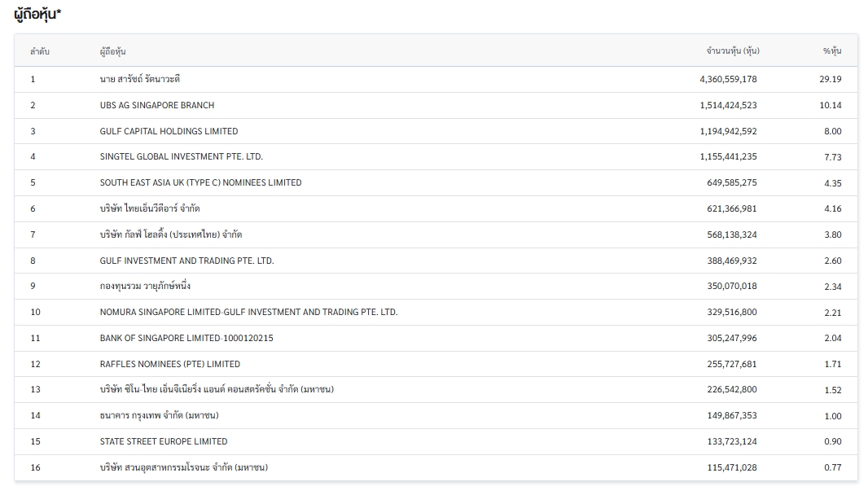868x495 pixels.
Task: Click share count 388,469,932
Action: (x=732, y=261)
